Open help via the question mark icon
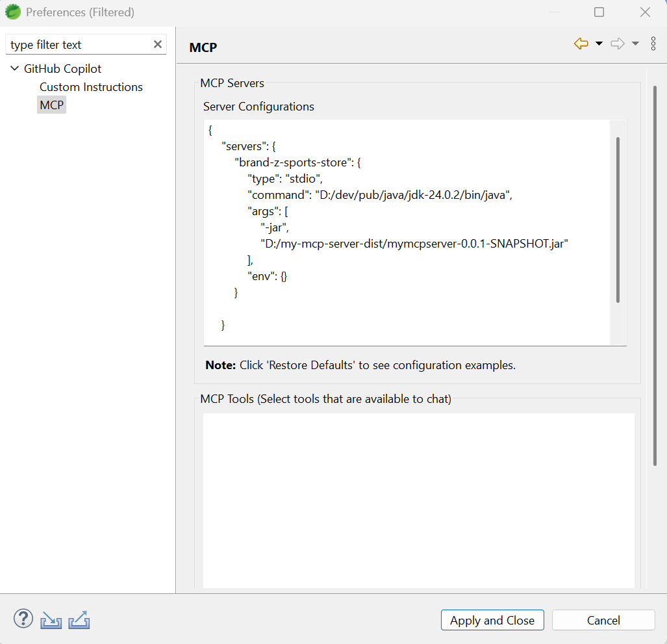 pos(23,618)
